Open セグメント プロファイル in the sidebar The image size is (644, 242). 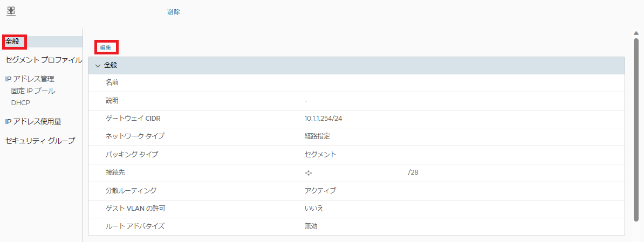(x=43, y=60)
